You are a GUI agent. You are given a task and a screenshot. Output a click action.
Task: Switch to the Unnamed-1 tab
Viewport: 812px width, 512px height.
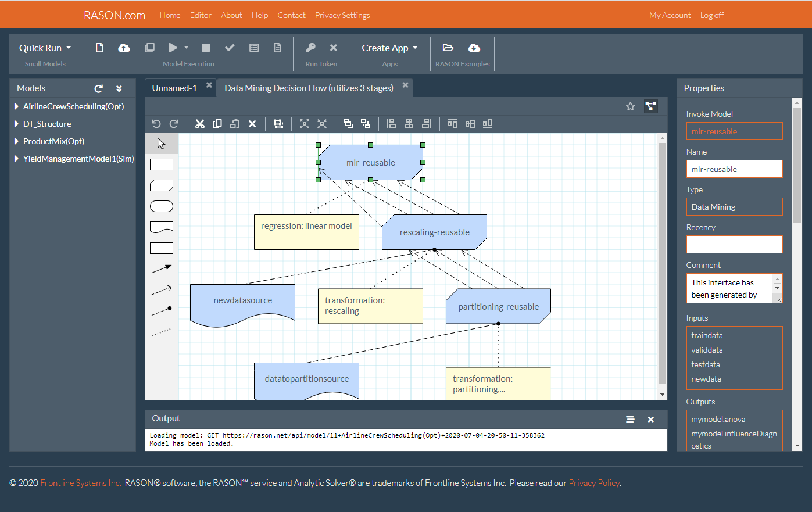pyautogui.click(x=174, y=88)
